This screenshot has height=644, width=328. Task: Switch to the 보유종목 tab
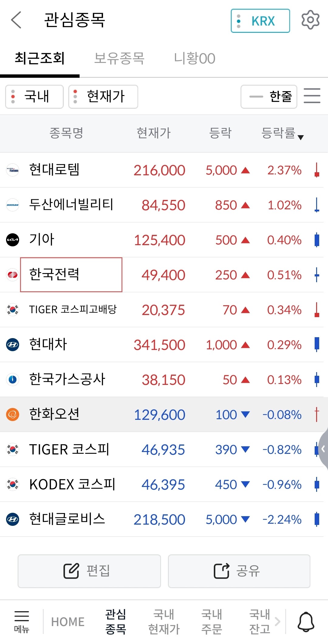(x=119, y=58)
